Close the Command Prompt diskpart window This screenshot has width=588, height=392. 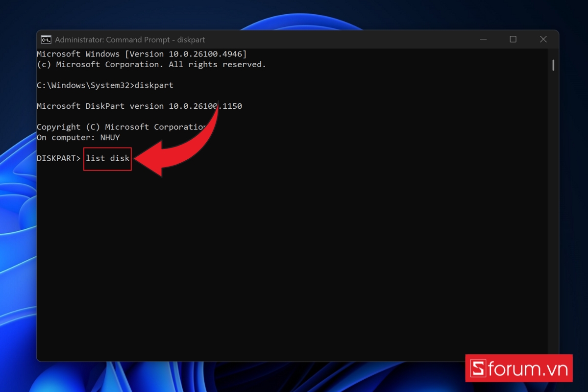coord(543,39)
